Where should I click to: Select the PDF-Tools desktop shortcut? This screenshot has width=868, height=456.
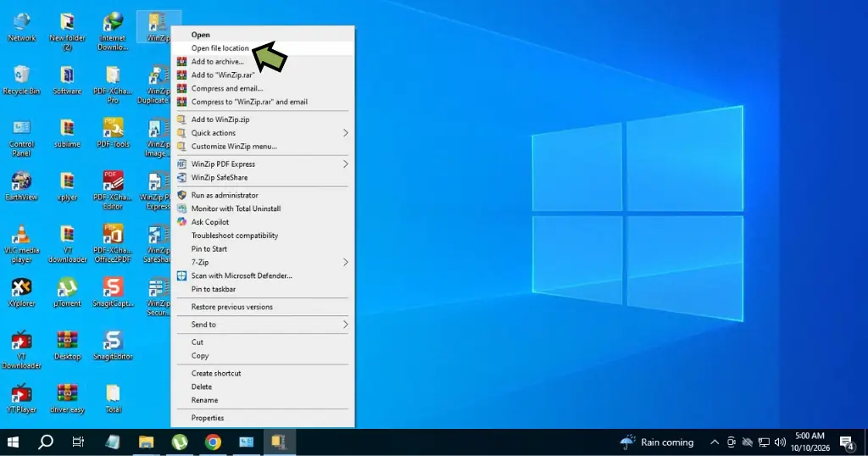click(113, 134)
